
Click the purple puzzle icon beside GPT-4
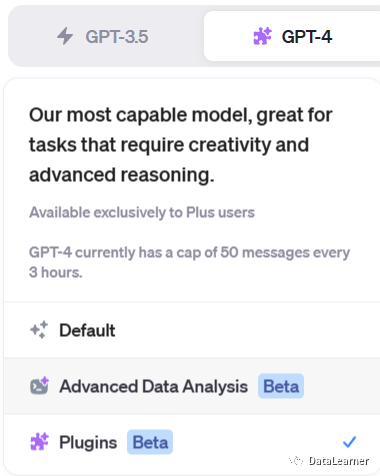point(263,36)
